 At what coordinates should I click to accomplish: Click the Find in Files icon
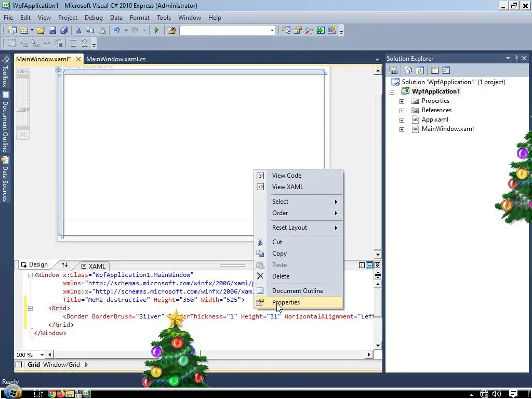(x=171, y=31)
